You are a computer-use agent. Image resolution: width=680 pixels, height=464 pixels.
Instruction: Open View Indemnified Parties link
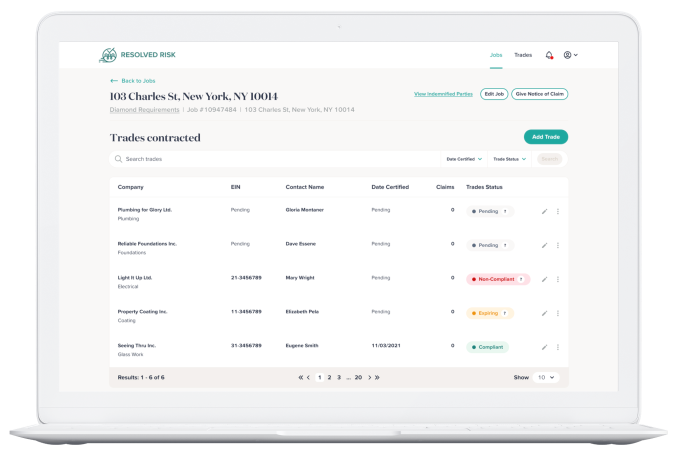(x=443, y=94)
